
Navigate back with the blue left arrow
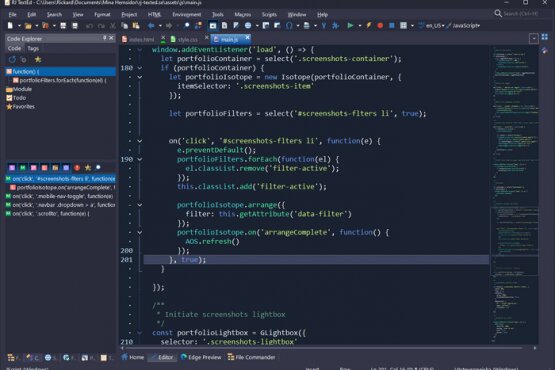pyautogui.click(x=151, y=25)
